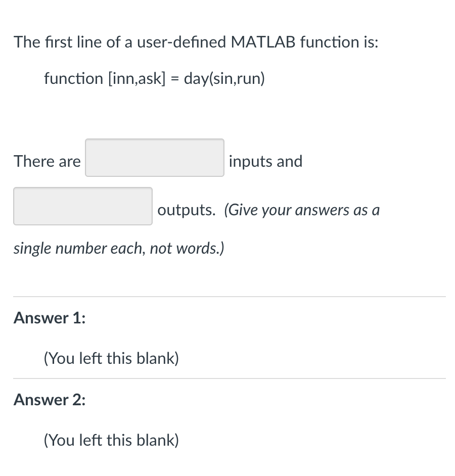Click the Answer 2 heading
This screenshot has width=455, height=476.
[49, 400]
